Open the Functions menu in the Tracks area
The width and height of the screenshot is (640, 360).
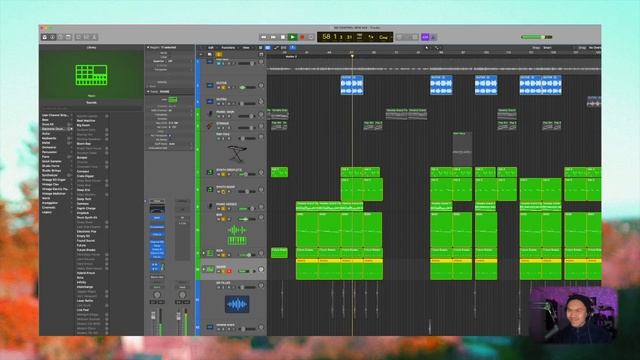point(228,48)
